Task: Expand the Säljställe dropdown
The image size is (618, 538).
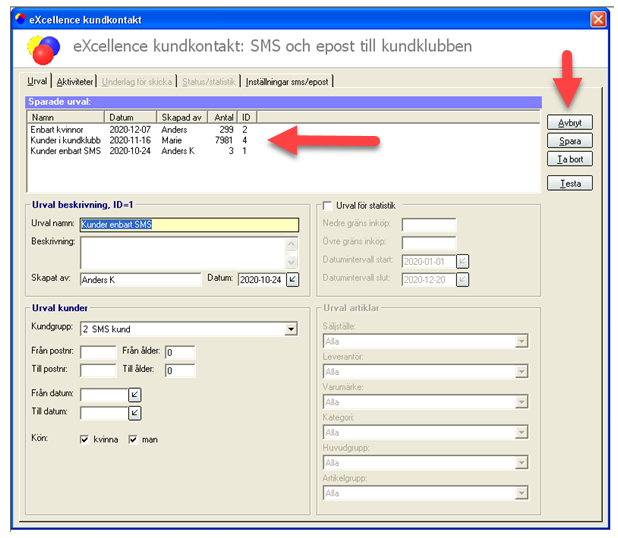Action: 521,341
